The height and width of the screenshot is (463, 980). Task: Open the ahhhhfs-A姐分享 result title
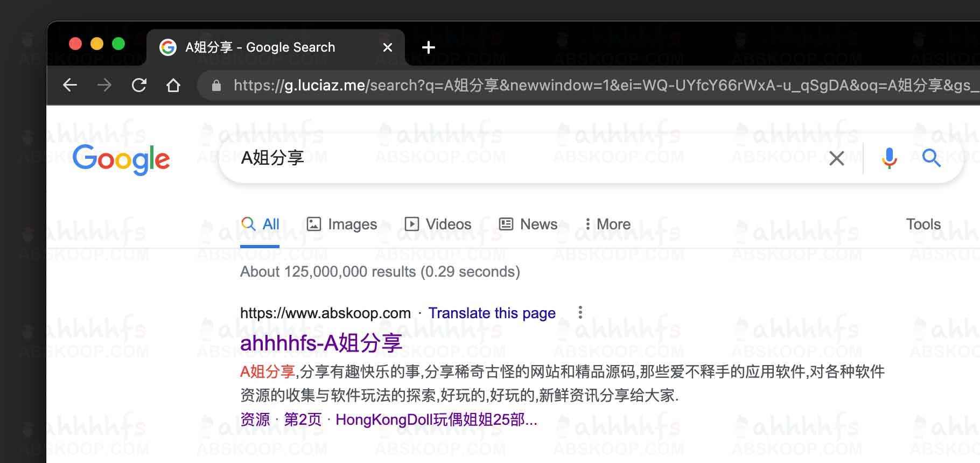tap(321, 343)
